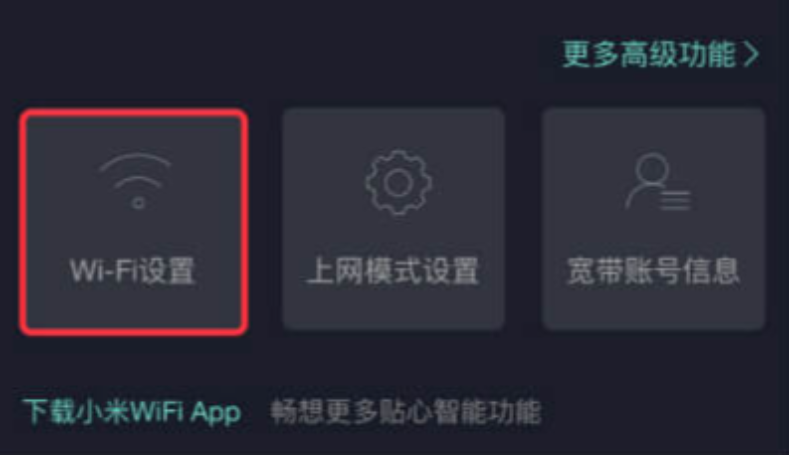Select the 宽带账号信息 label text

pos(653,271)
